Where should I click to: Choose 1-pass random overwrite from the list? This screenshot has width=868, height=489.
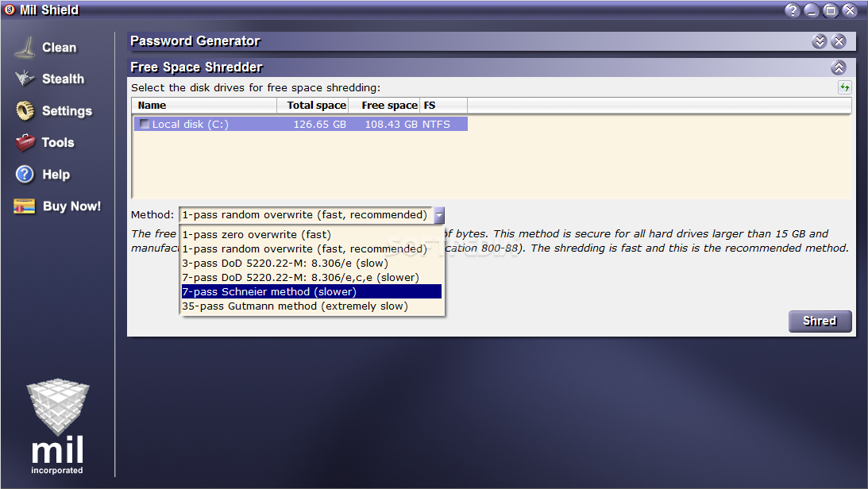point(311,249)
